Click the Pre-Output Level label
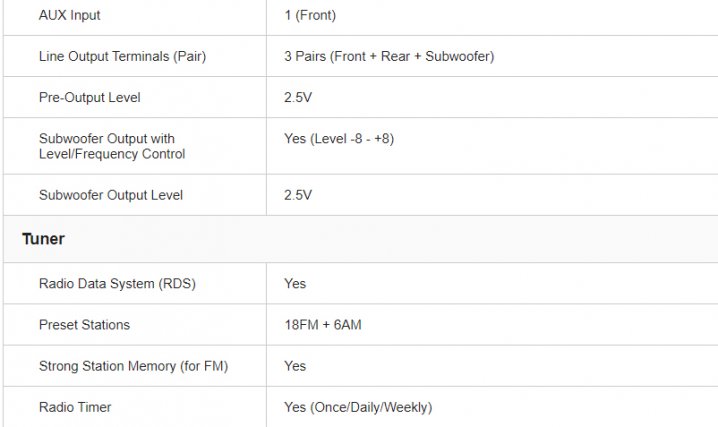The width and height of the screenshot is (718, 427). pos(90,98)
